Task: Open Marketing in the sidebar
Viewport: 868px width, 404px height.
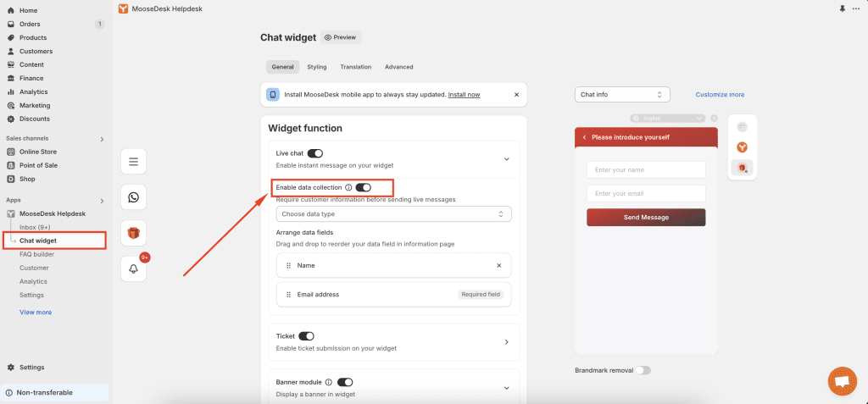Action: (x=35, y=106)
